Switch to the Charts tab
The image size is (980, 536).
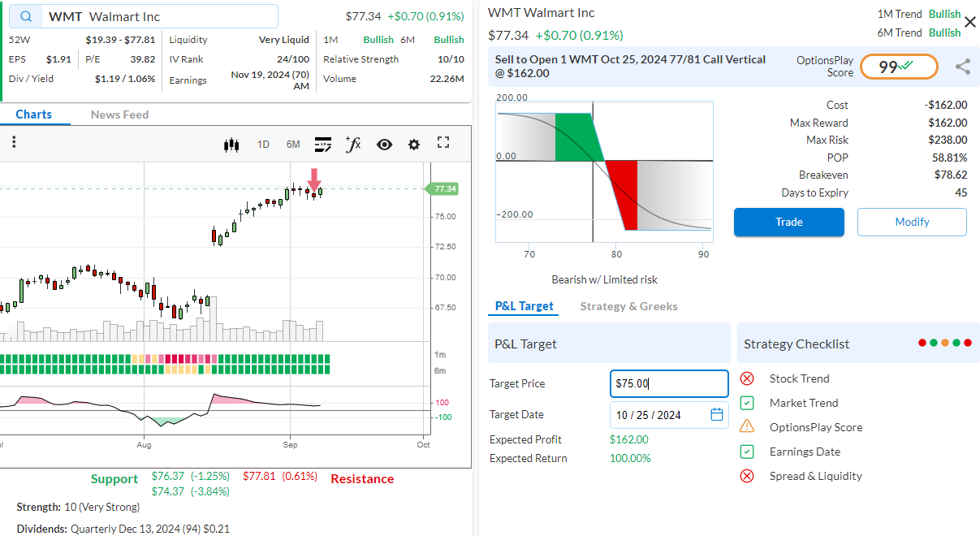click(34, 115)
